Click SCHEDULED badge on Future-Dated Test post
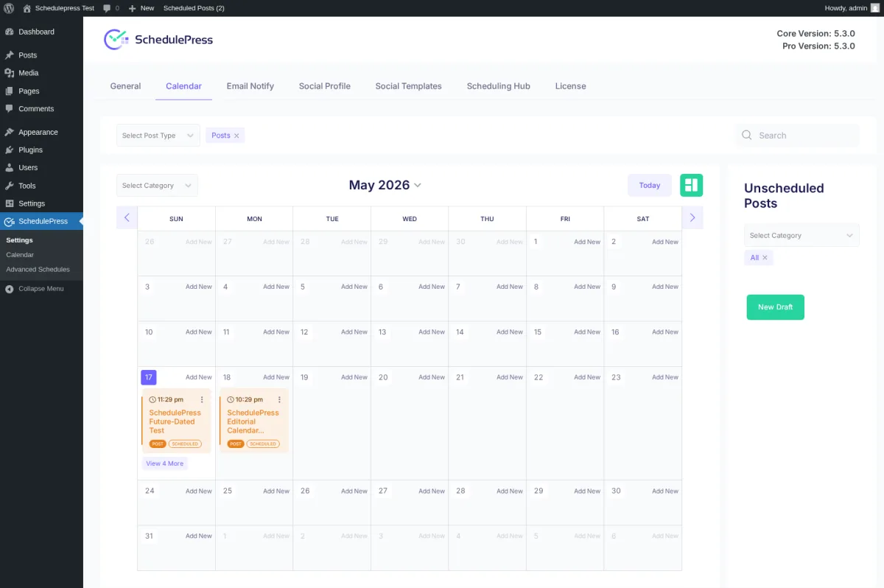 pyautogui.click(x=185, y=444)
